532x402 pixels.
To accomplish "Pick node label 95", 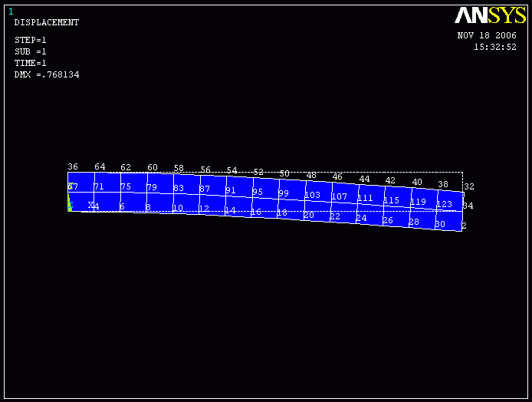I will click(x=258, y=192).
